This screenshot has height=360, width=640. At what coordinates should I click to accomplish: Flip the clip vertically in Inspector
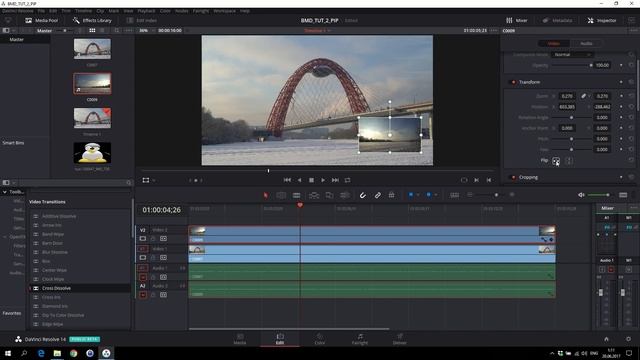coord(569,161)
